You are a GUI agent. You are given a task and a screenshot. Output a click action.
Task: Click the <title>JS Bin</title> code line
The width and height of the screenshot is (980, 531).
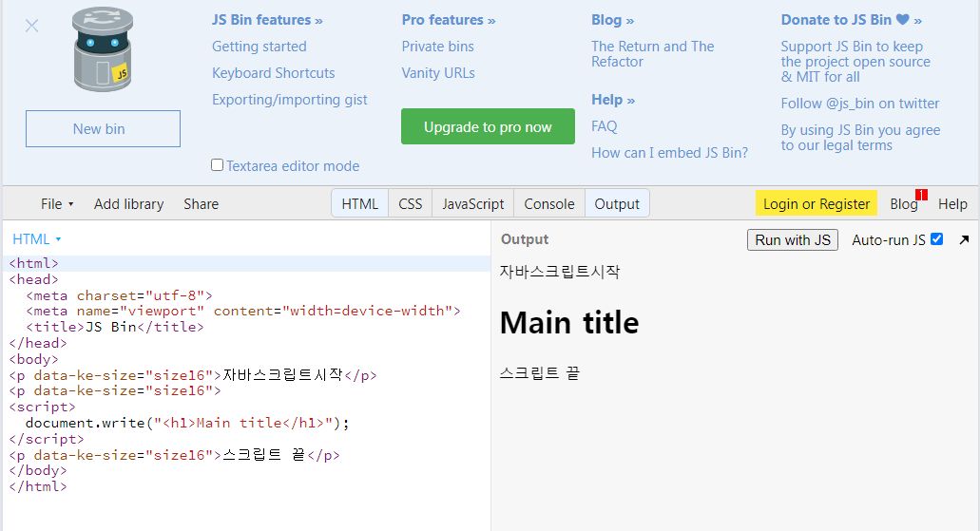click(115, 328)
